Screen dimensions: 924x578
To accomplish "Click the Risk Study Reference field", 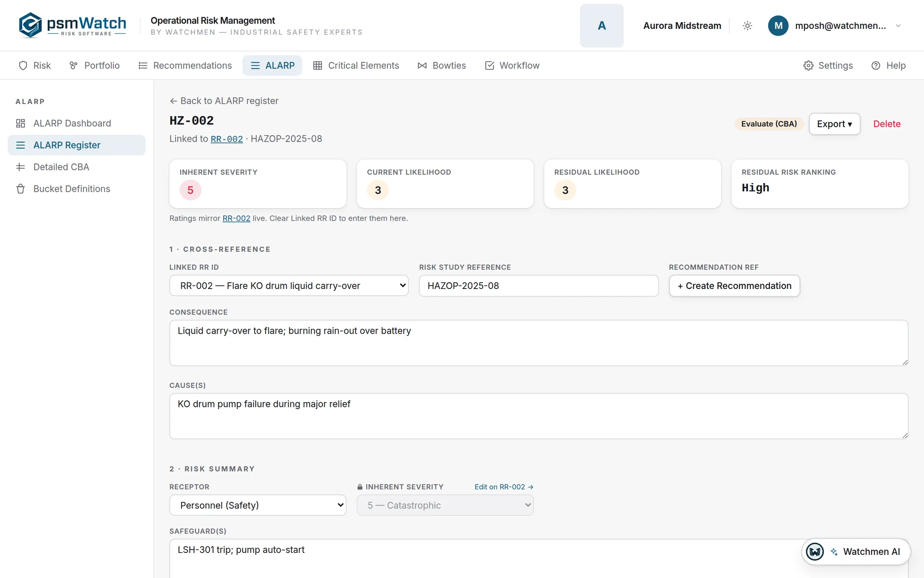I will coord(539,286).
